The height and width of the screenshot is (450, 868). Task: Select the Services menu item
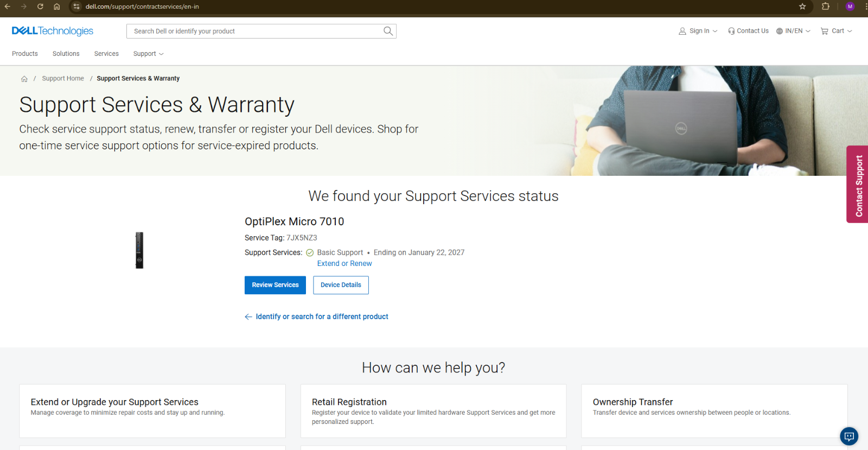106,54
